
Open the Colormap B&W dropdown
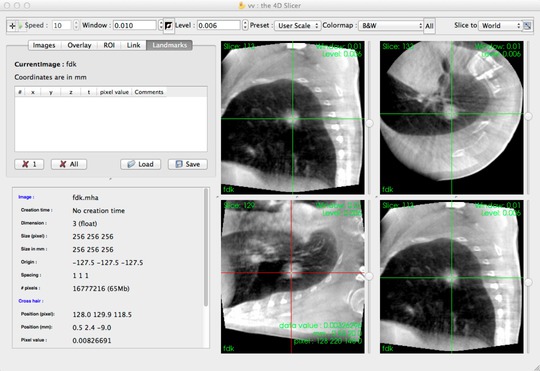click(391, 25)
